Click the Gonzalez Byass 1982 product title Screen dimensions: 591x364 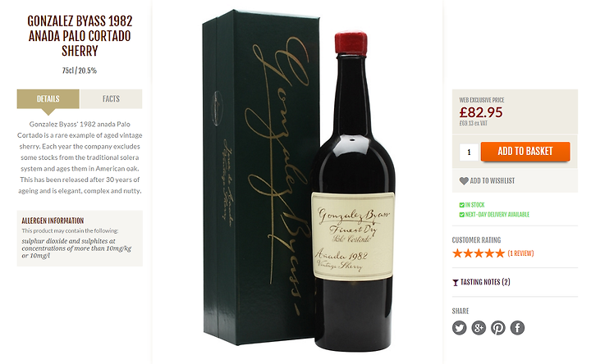80,36
